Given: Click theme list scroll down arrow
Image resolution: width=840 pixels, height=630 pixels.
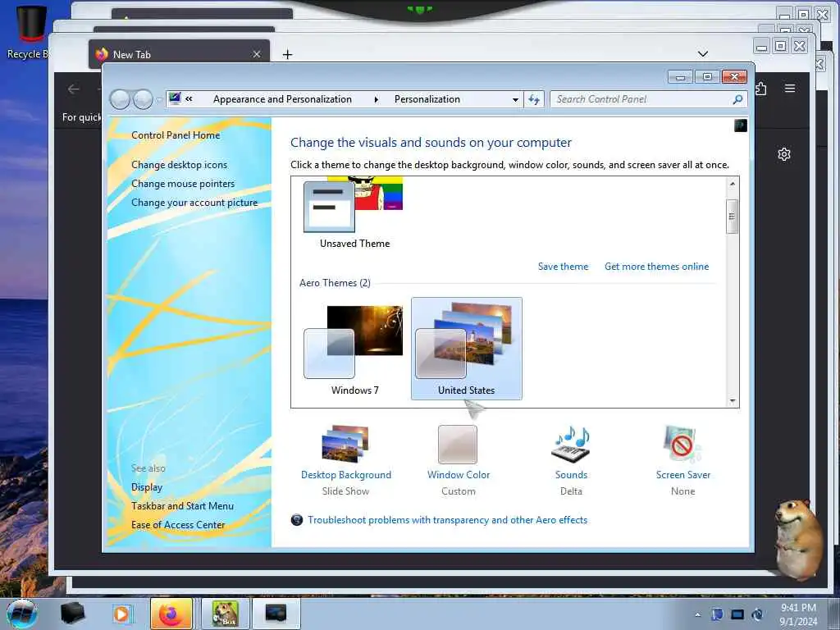Looking at the screenshot, I should pyautogui.click(x=733, y=400).
